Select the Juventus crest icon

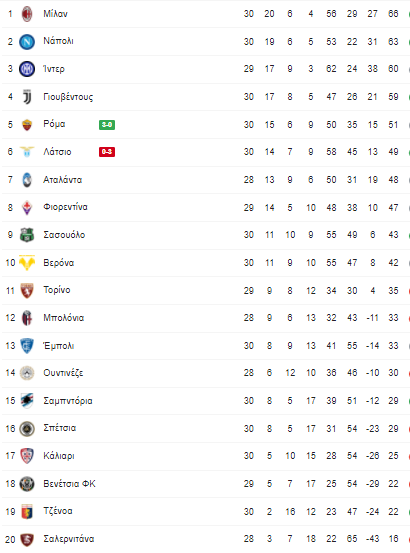pyautogui.click(x=27, y=97)
